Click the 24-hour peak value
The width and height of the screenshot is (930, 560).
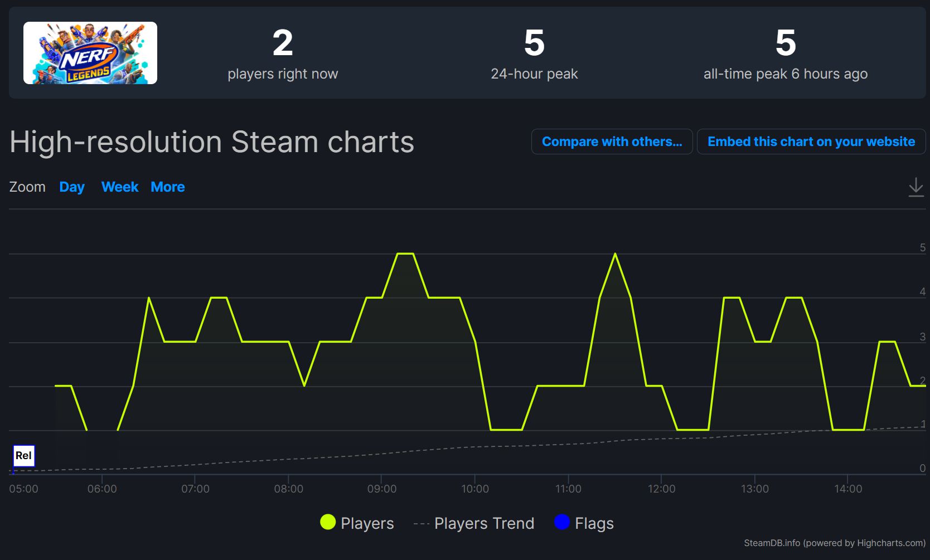[534, 43]
